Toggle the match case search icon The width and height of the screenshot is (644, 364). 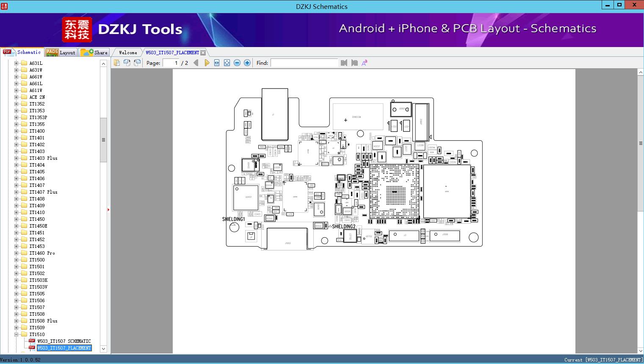click(365, 63)
